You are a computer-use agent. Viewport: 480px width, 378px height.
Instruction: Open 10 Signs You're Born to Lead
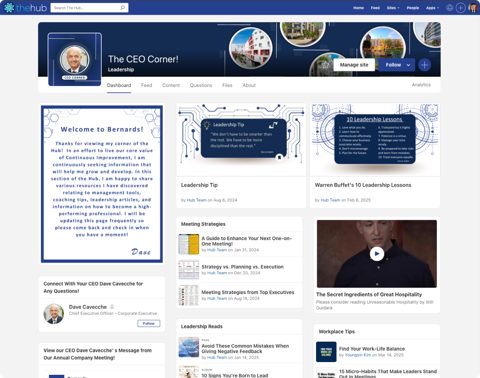click(x=235, y=375)
